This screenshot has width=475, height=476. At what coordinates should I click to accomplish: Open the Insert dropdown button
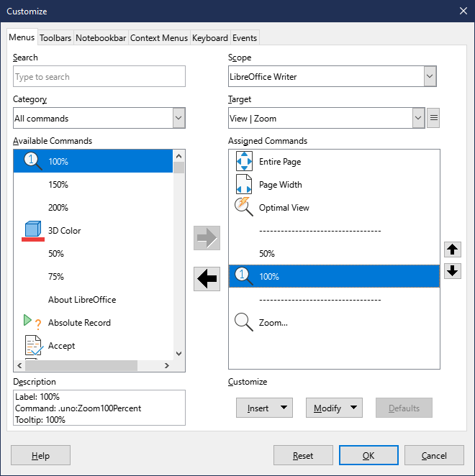pyautogui.click(x=264, y=408)
